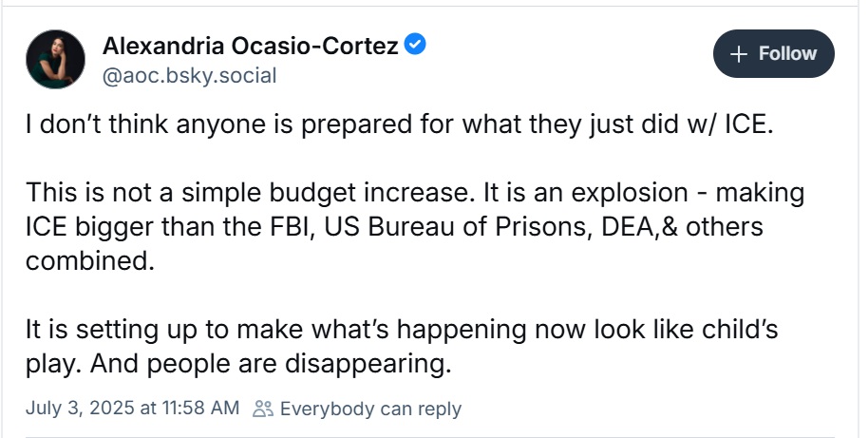868x438 pixels.
Task: Click 'And people are disappearing.' sentence
Action: [x=271, y=364]
